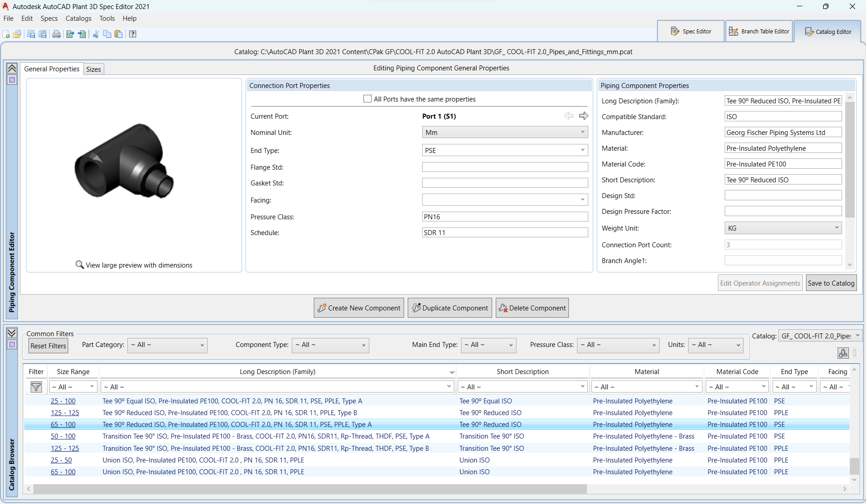
Task: Click the funnel filter icon in table
Action: (x=36, y=387)
